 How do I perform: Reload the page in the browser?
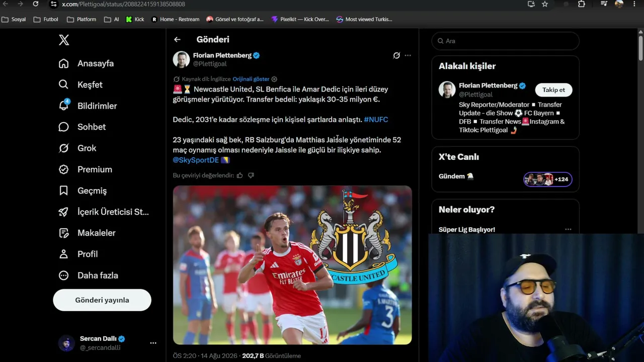click(35, 4)
